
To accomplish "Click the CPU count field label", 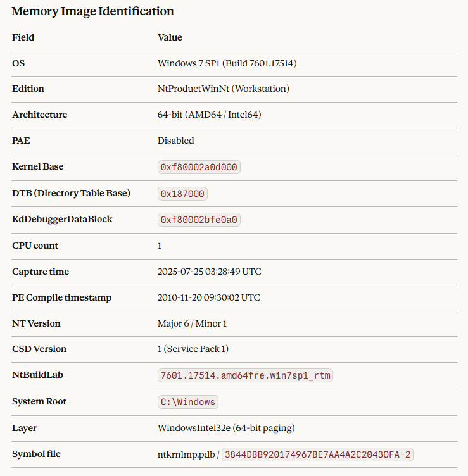I will point(35,246).
